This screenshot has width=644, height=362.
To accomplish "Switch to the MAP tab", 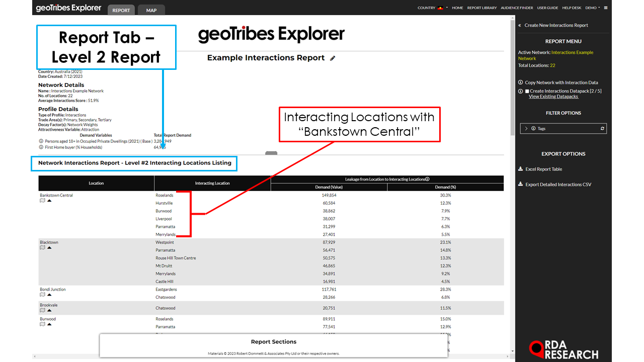I will [151, 10].
